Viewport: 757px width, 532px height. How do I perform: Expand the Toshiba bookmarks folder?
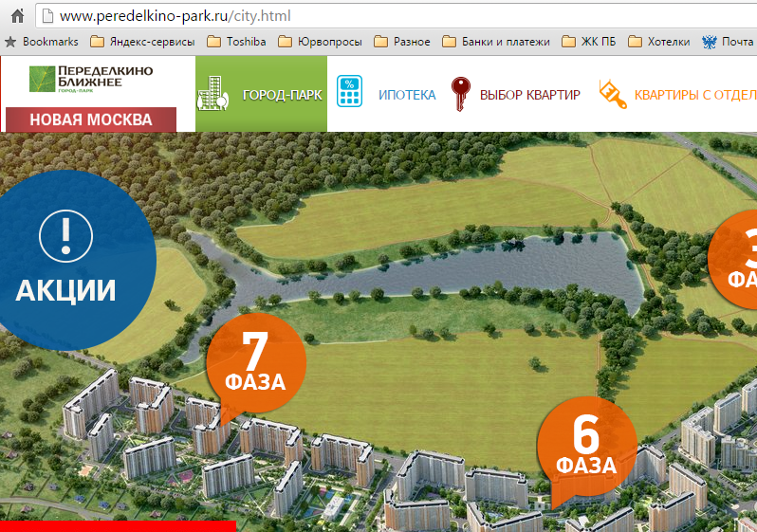point(236,42)
